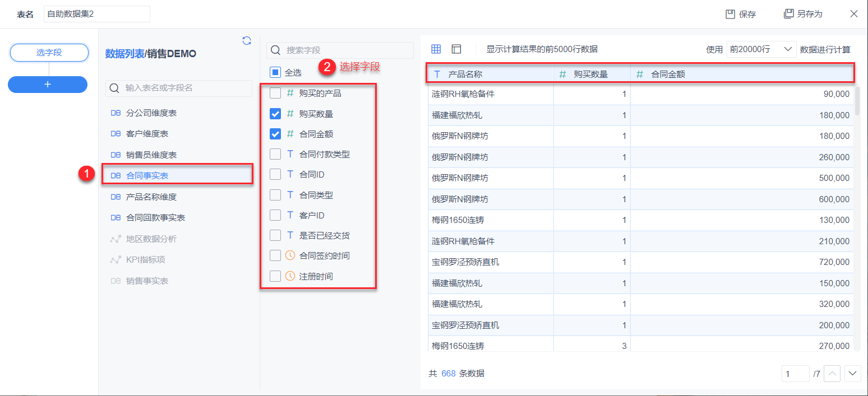This screenshot has width=868, height=396.
Task: Switch to table grid view icon
Action: click(x=436, y=49)
